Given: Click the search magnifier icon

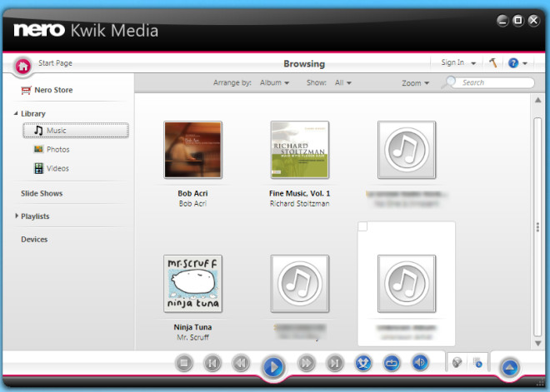Looking at the screenshot, I should click(x=449, y=82).
